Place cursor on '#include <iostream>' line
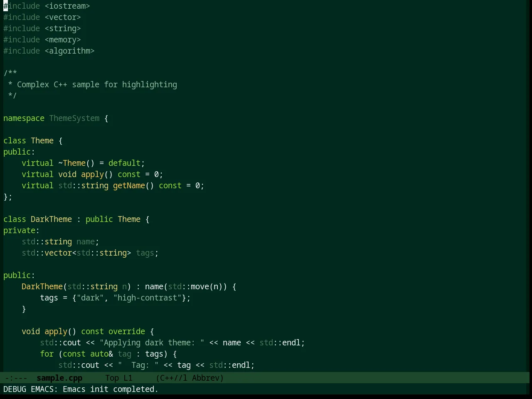 [x=47, y=6]
